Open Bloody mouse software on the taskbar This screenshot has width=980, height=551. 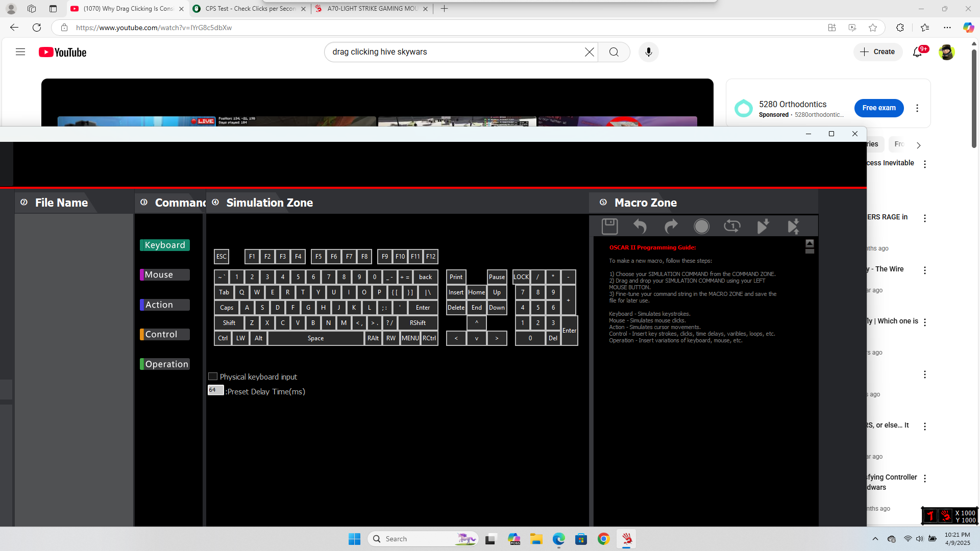pos(627,539)
